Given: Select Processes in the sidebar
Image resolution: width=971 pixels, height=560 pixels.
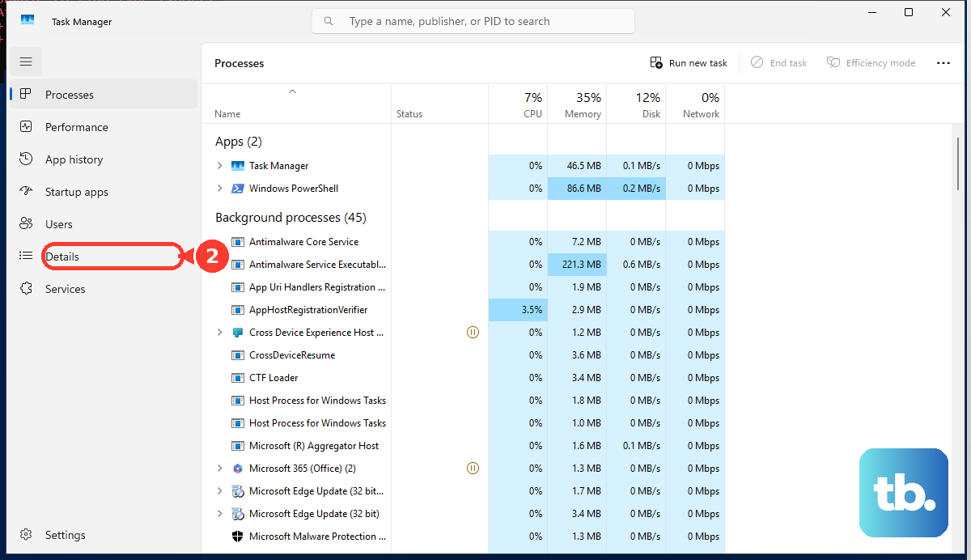Looking at the screenshot, I should coord(104,95).
